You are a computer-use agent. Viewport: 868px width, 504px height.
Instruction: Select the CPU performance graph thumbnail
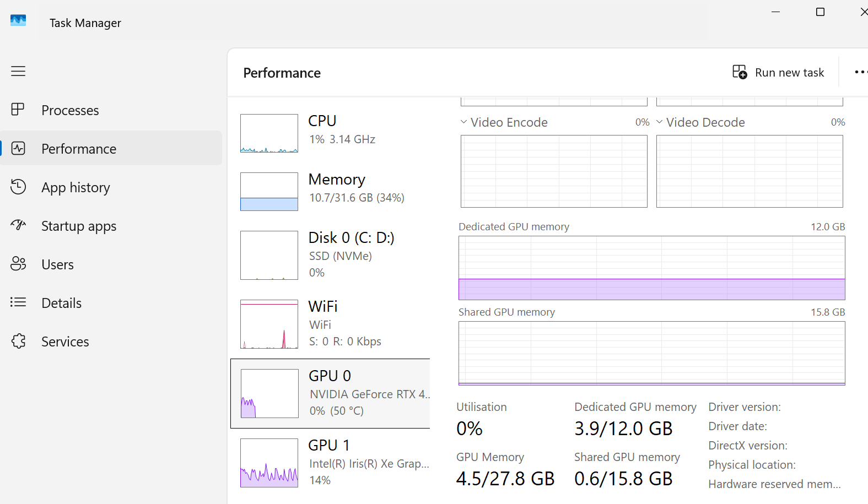269,133
